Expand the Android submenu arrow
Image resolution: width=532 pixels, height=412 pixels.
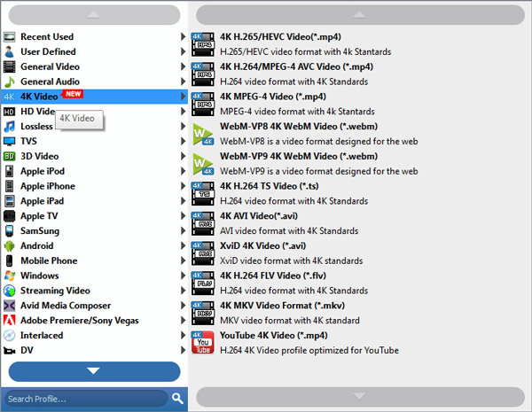pyautogui.click(x=183, y=245)
